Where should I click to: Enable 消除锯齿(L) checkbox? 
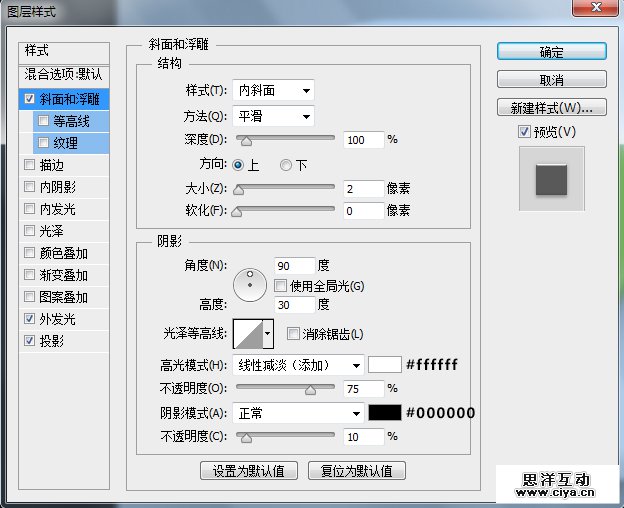tap(293, 333)
